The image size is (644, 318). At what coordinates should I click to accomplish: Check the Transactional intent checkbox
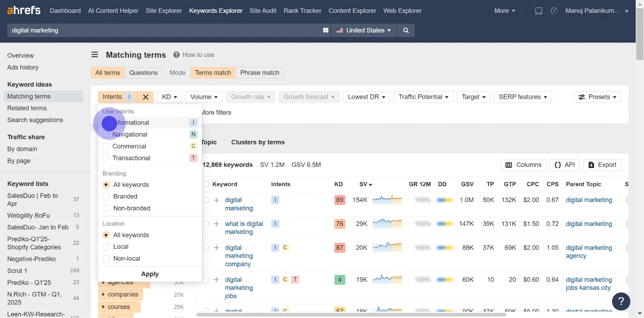tap(106, 158)
